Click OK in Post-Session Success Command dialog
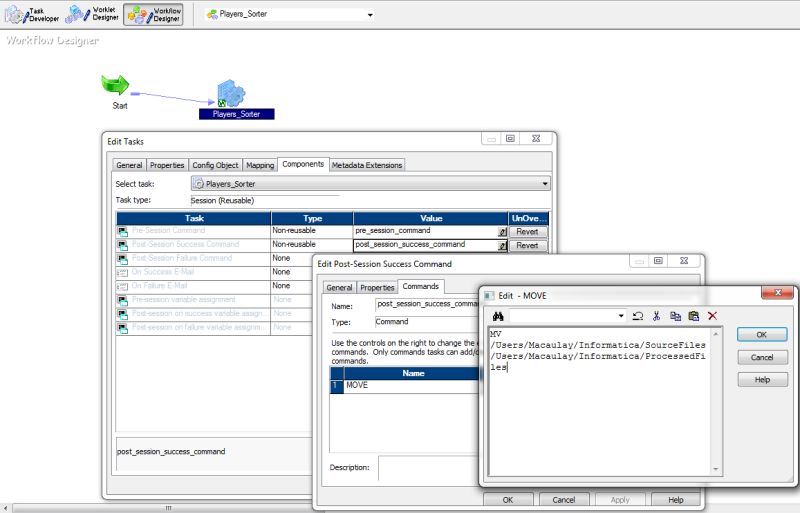Image resolution: width=800 pixels, height=513 pixels. pyautogui.click(x=508, y=500)
